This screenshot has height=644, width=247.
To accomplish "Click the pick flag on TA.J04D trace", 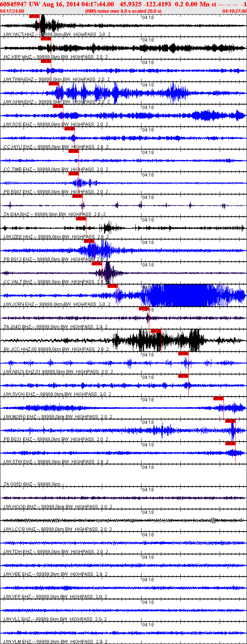I will click(x=144, y=309).
